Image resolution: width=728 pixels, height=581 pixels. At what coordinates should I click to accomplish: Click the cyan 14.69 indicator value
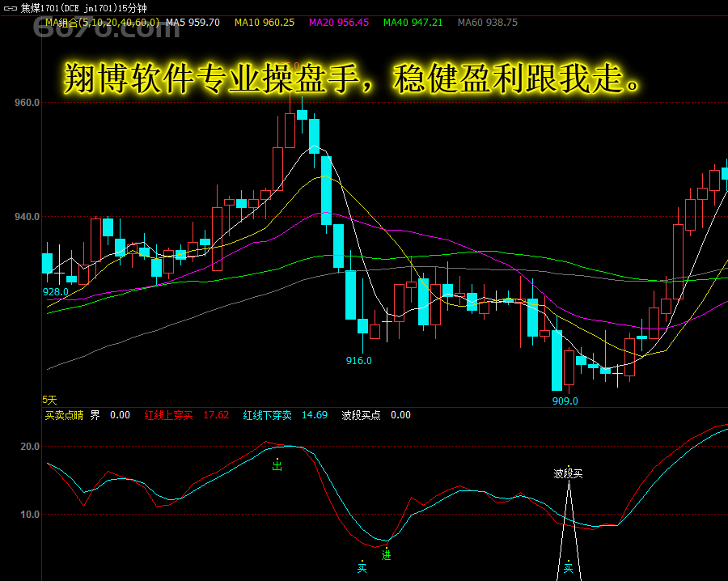coord(315,415)
